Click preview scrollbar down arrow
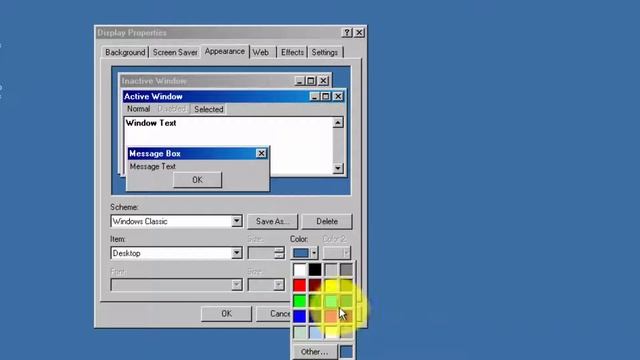 tap(338, 168)
